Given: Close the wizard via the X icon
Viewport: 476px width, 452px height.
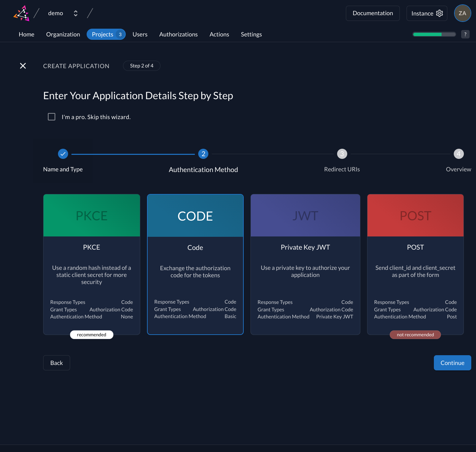Looking at the screenshot, I should pyautogui.click(x=23, y=66).
